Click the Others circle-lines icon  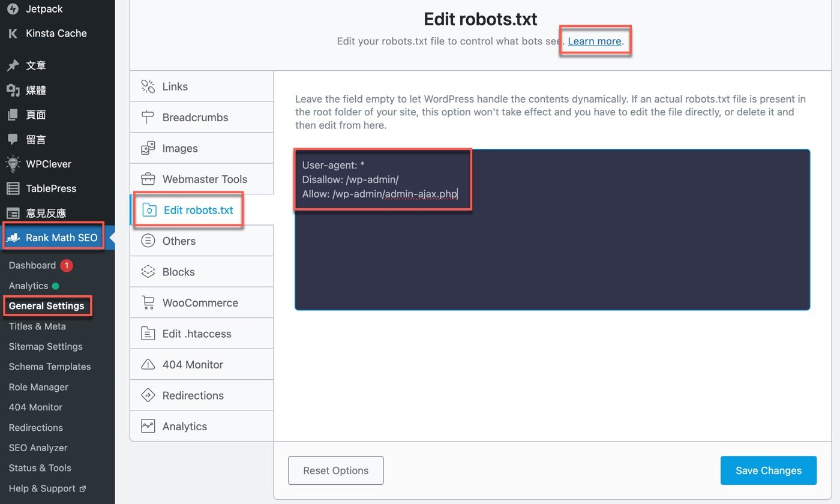(x=148, y=241)
